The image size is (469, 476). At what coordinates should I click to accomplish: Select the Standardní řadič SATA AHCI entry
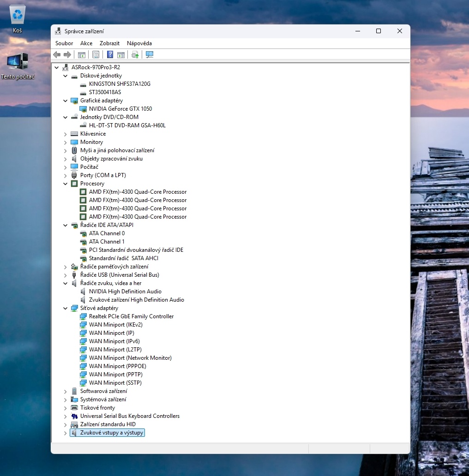point(123,258)
